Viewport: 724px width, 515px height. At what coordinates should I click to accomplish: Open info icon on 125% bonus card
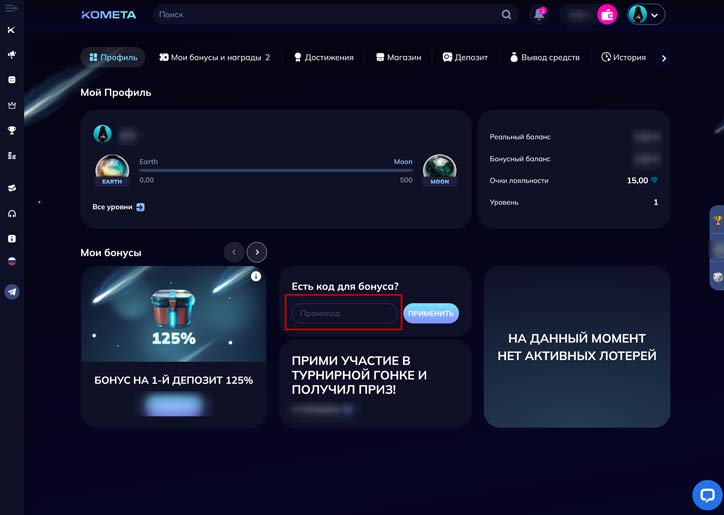click(x=256, y=276)
